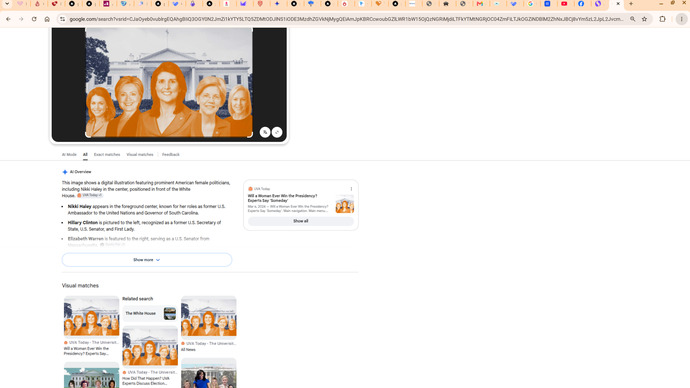Open the 'All News' visual match thumbnail
This screenshot has width=690, height=388.
point(209,316)
